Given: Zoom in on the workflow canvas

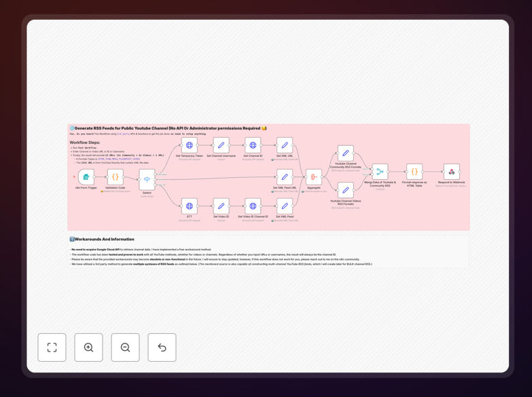Looking at the screenshot, I should (x=88, y=347).
